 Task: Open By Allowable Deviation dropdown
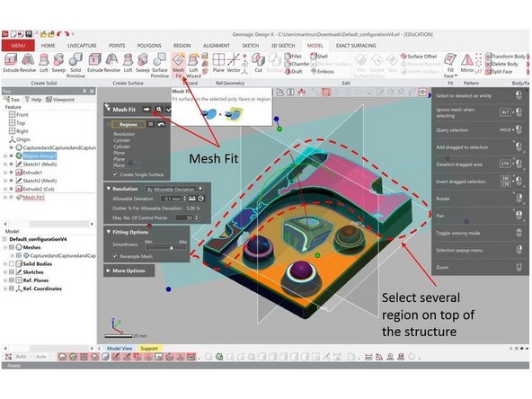click(x=174, y=189)
